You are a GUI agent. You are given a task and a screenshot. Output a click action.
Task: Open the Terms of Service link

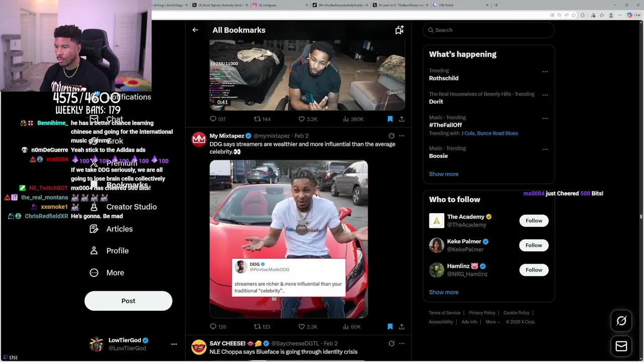pos(445,313)
